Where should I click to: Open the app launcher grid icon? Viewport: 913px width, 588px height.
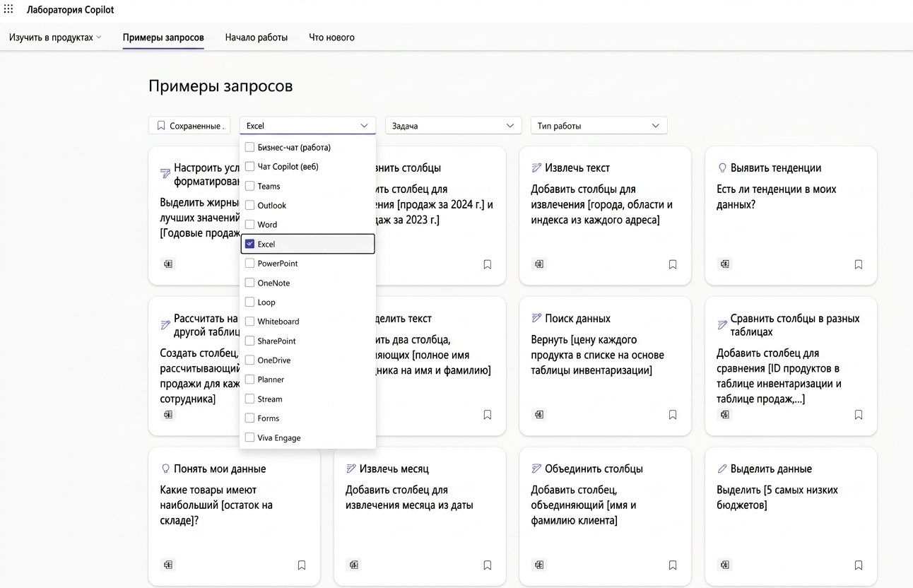coord(8,9)
